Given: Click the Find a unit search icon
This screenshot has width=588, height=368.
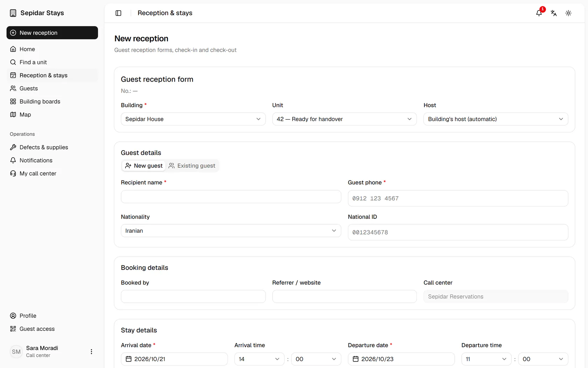Looking at the screenshot, I should (13, 62).
